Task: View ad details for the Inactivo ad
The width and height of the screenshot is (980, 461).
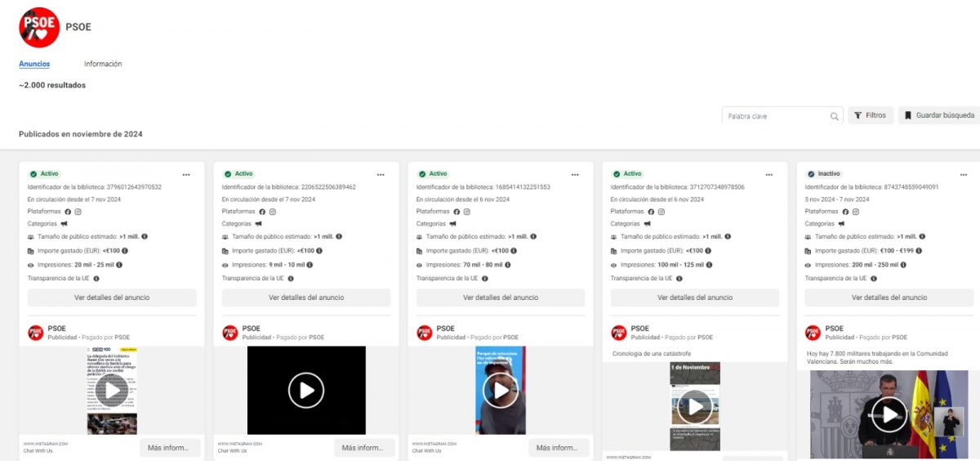Action: 889,298
